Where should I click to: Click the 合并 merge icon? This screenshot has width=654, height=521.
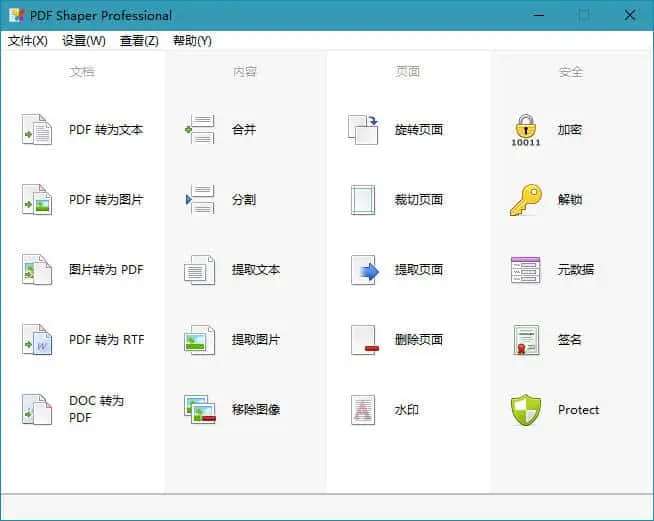pos(200,130)
